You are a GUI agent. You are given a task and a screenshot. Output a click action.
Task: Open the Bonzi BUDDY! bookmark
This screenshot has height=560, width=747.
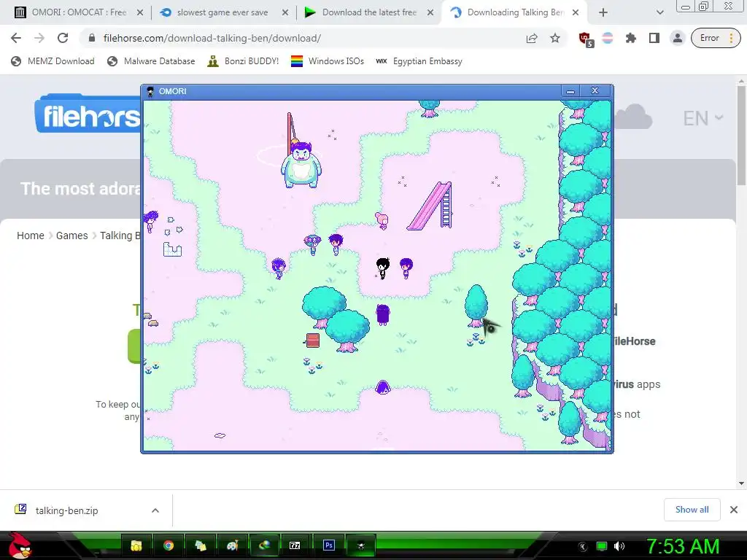pos(243,61)
